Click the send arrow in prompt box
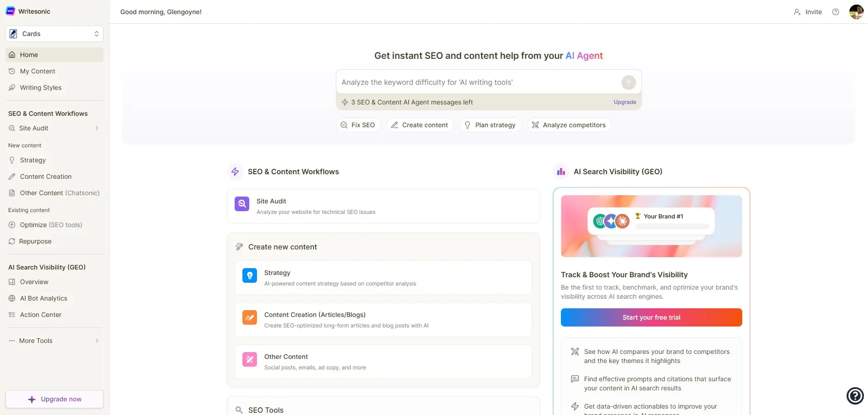 click(628, 83)
